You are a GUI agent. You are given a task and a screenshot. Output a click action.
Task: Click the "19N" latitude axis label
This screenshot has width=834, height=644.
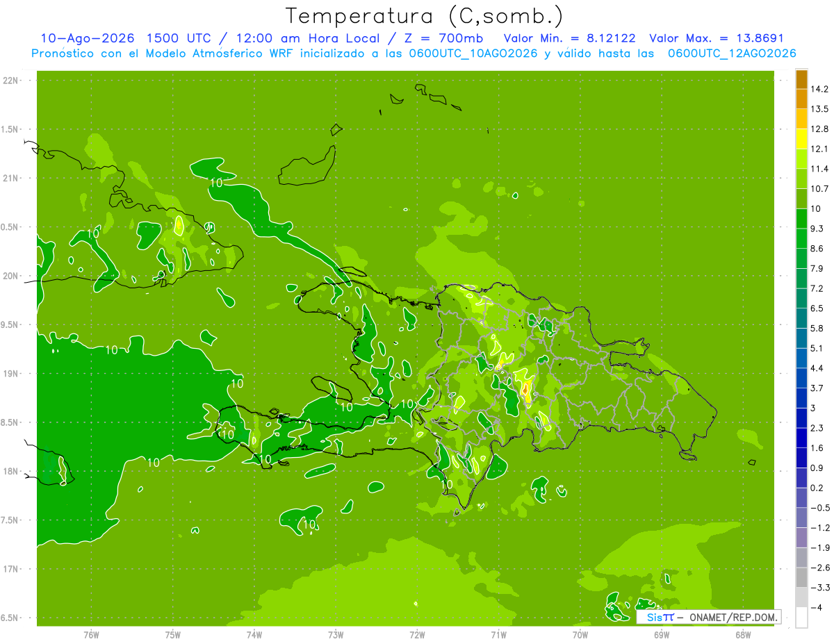click(10, 374)
